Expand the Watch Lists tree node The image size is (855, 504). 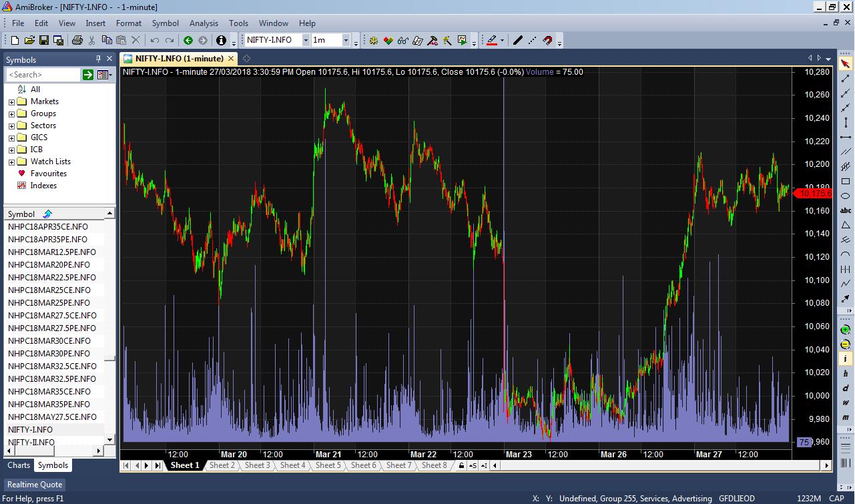(x=11, y=162)
